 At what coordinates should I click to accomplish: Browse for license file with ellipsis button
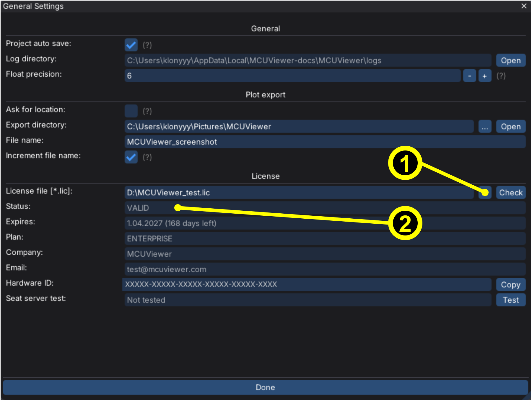tap(485, 193)
